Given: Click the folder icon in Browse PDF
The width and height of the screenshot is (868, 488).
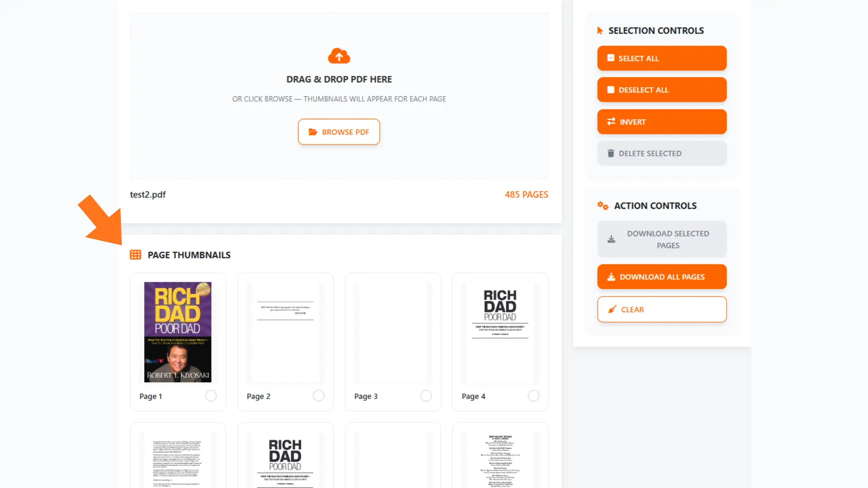Looking at the screenshot, I should 313,132.
